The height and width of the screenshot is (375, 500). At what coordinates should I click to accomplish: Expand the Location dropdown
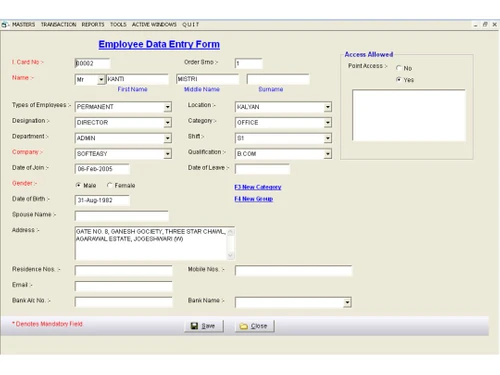tap(328, 107)
